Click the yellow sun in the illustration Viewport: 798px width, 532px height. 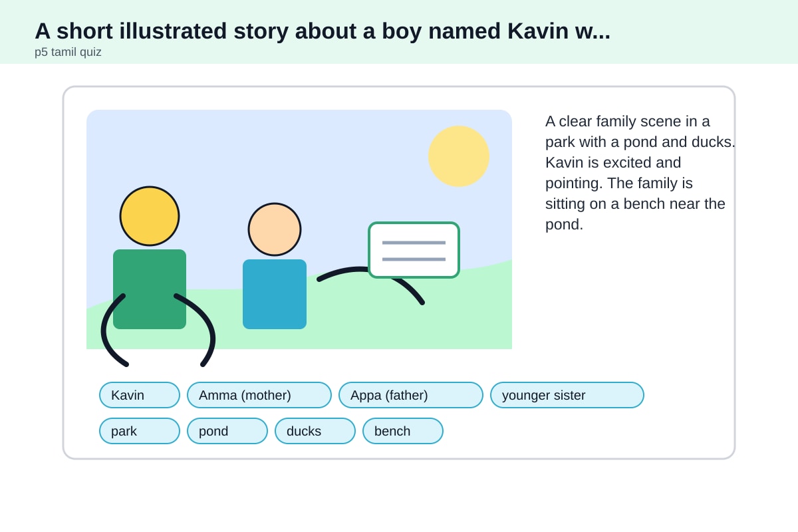(459, 156)
